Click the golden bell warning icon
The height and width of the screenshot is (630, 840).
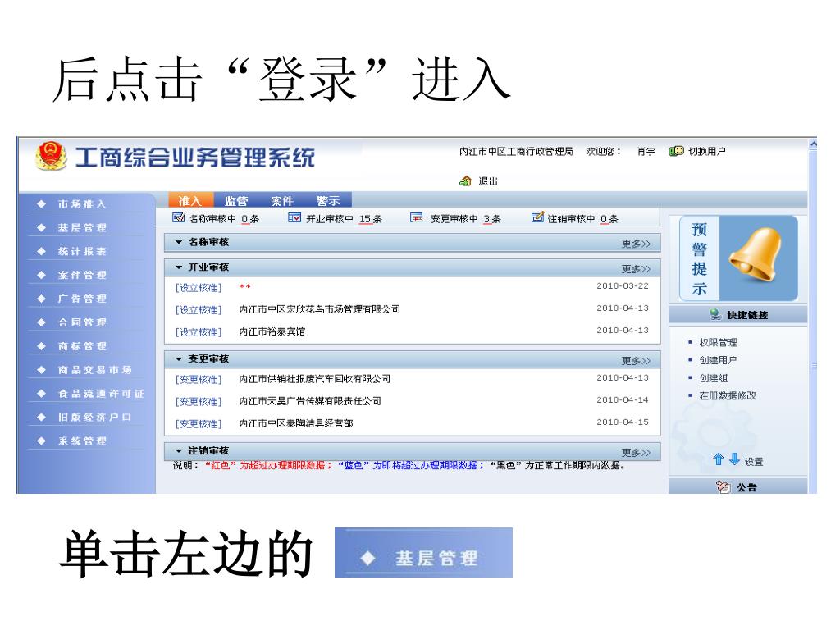click(x=756, y=254)
